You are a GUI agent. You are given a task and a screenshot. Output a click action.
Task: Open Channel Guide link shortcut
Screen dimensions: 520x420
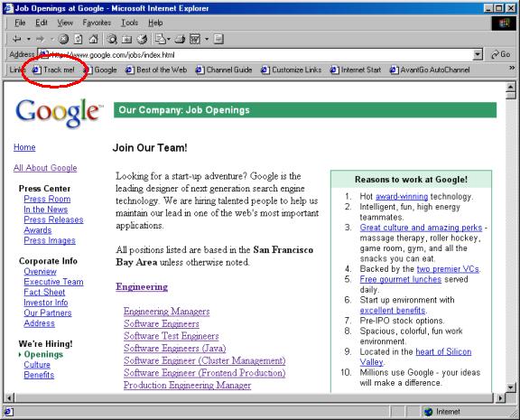click(x=224, y=70)
